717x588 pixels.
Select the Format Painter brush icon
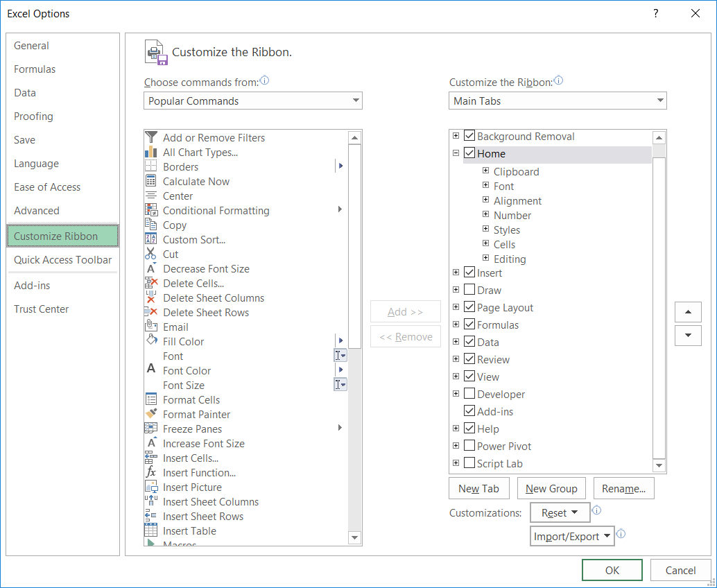pyautogui.click(x=150, y=414)
